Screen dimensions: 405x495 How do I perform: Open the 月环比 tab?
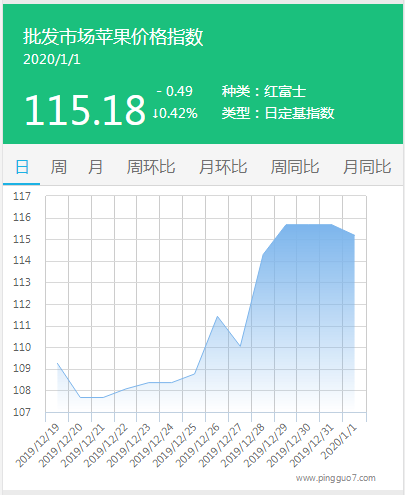pyautogui.click(x=223, y=167)
